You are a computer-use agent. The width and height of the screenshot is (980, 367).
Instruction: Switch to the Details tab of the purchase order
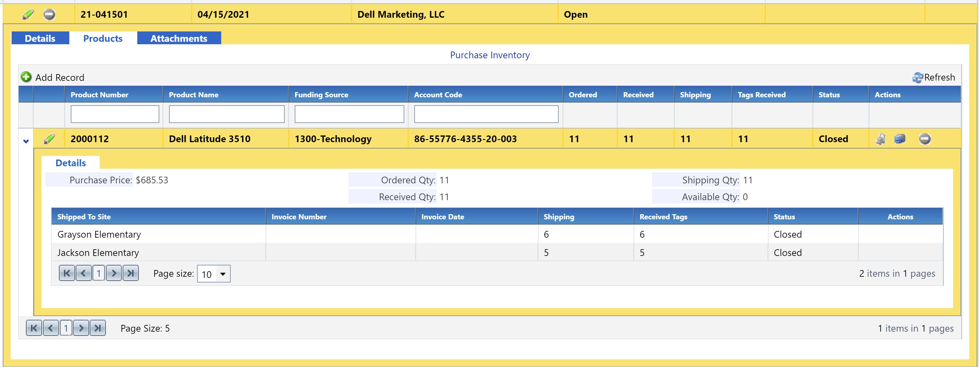[40, 38]
